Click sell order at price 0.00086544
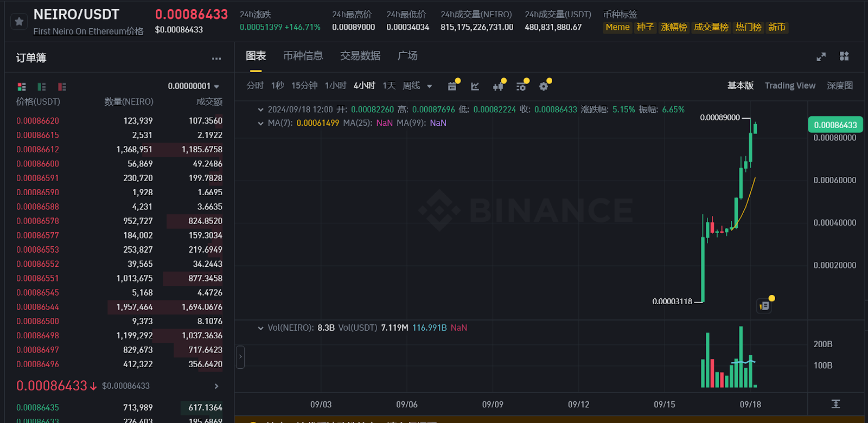868x423 pixels. click(119, 307)
